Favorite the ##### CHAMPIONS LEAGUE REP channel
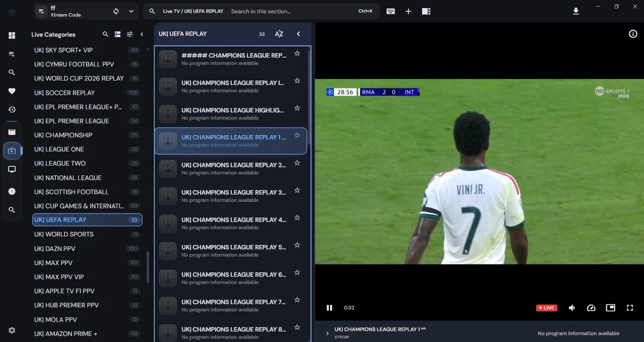 pyautogui.click(x=297, y=53)
